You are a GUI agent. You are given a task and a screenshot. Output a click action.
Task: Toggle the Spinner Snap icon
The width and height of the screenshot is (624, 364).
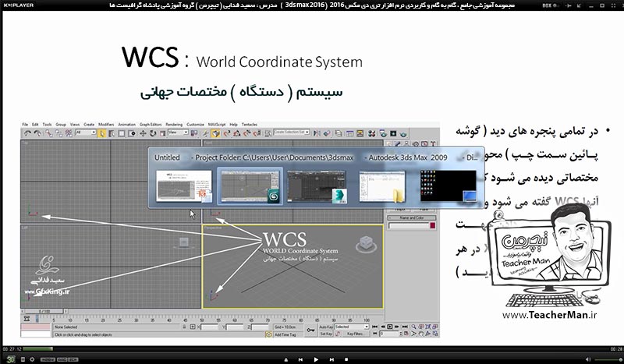(257, 133)
